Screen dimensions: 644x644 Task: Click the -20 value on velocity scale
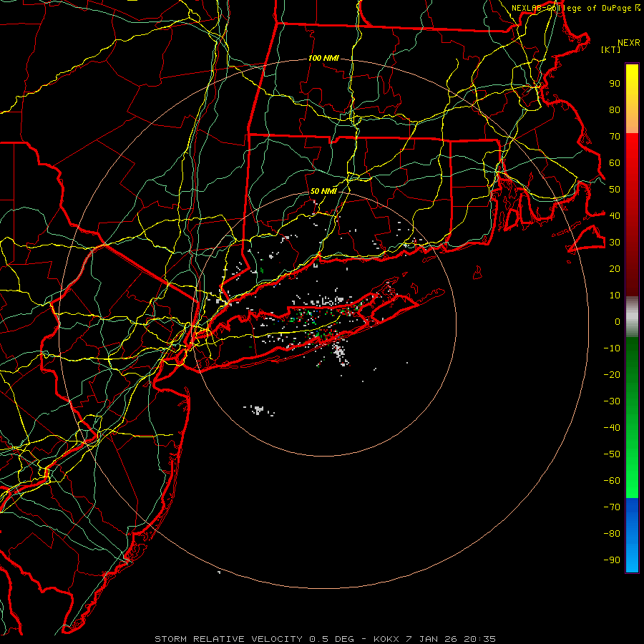pos(612,374)
